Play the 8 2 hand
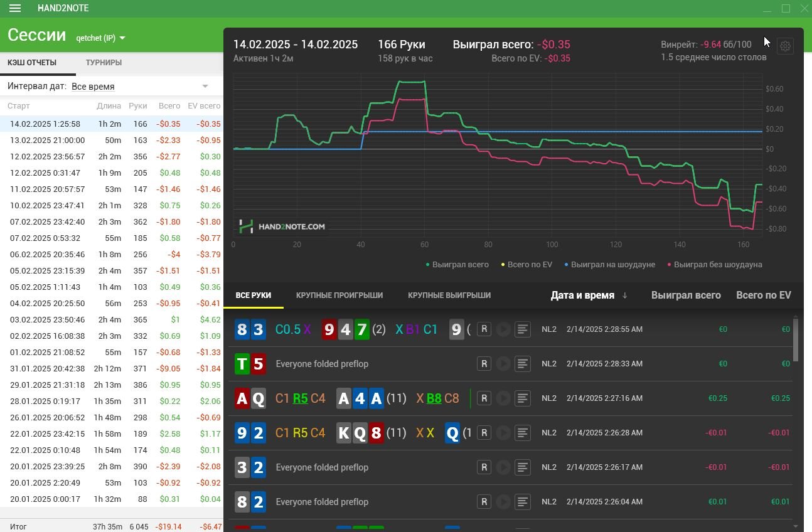 503,502
